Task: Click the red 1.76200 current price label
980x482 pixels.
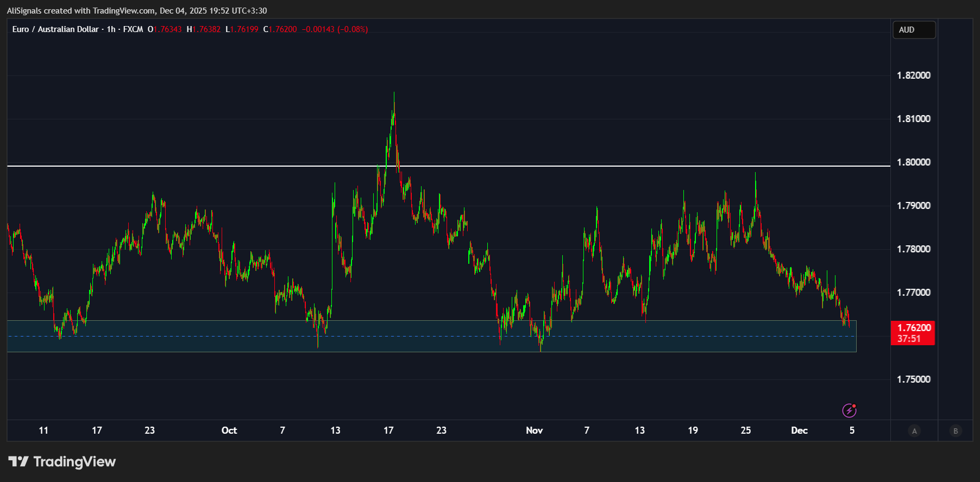Action: click(x=913, y=333)
